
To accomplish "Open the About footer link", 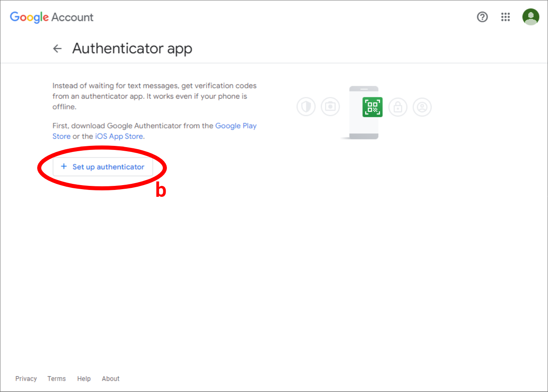I will 111,379.
